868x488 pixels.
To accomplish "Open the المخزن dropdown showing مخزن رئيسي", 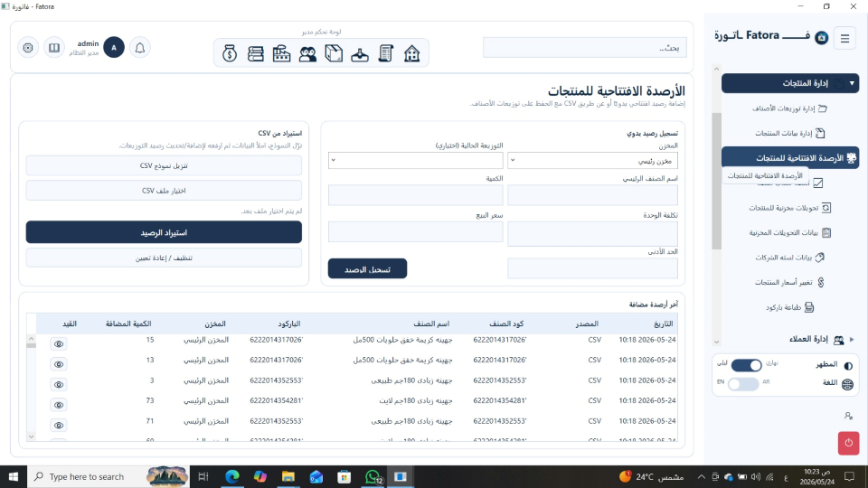I will [x=592, y=161].
